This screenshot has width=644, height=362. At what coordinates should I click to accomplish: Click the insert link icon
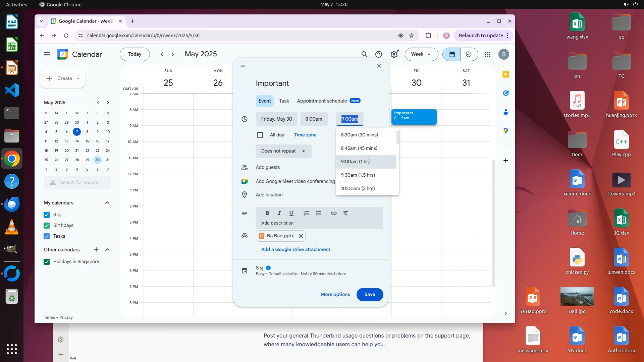click(x=333, y=213)
